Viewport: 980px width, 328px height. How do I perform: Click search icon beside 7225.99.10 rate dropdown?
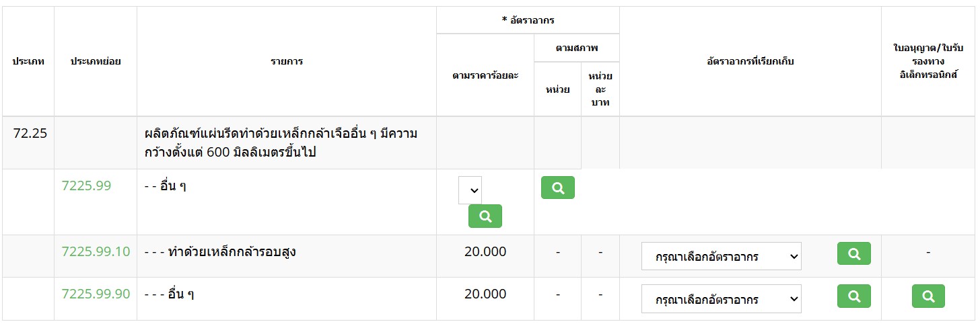853,254
